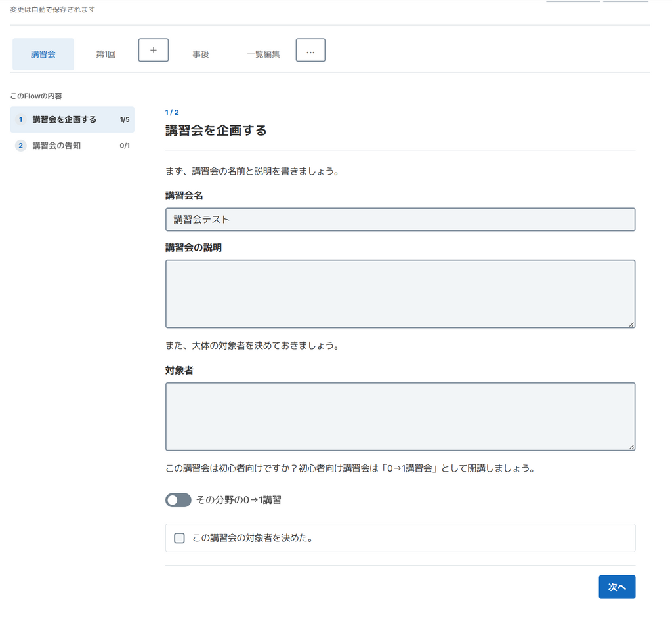Screen dimensions: 672x618
Task: Click the 1/2 page indicator link
Action: coord(172,112)
